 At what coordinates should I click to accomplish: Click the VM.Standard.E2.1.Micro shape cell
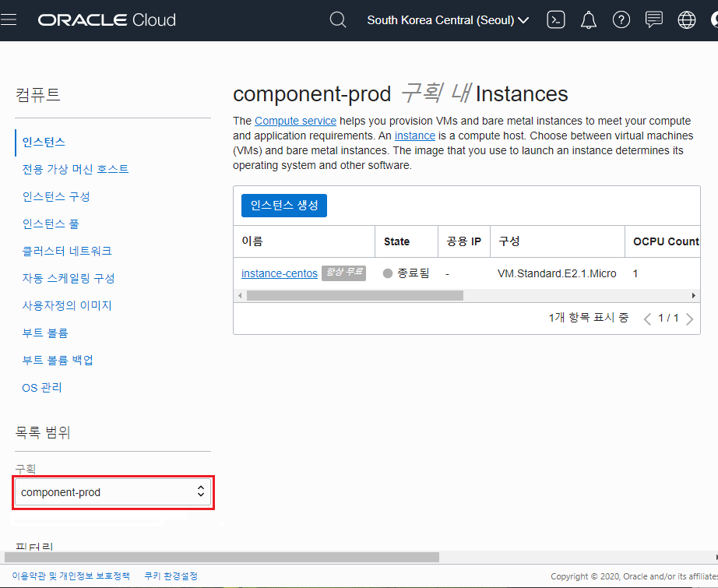[557, 273]
